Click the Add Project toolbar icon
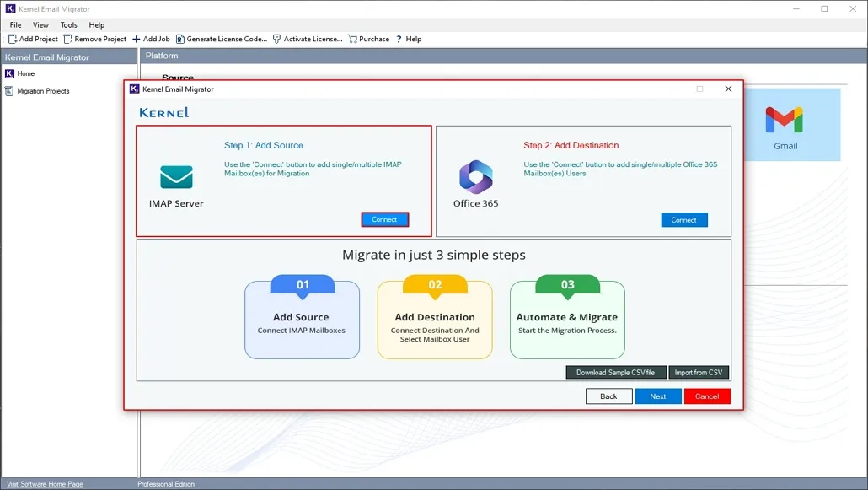The width and height of the screenshot is (868, 490). pyautogui.click(x=13, y=39)
